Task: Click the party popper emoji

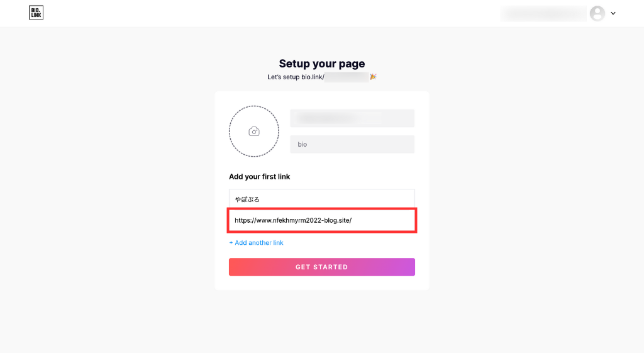Action: (x=373, y=77)
